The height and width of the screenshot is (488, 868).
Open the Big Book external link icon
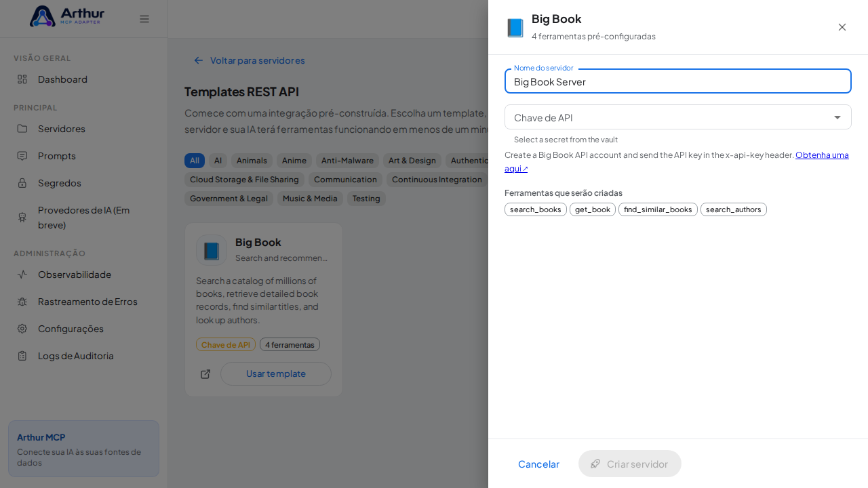point(205,374)
